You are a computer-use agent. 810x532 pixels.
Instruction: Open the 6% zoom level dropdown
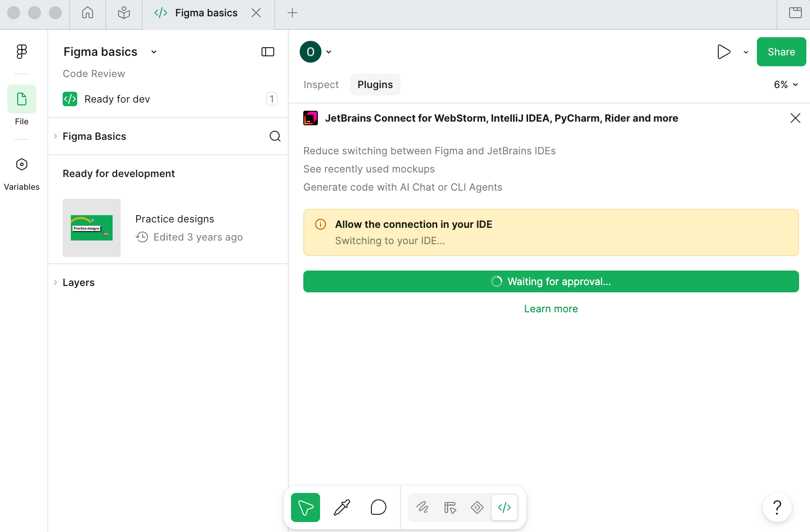pos(786,84)
